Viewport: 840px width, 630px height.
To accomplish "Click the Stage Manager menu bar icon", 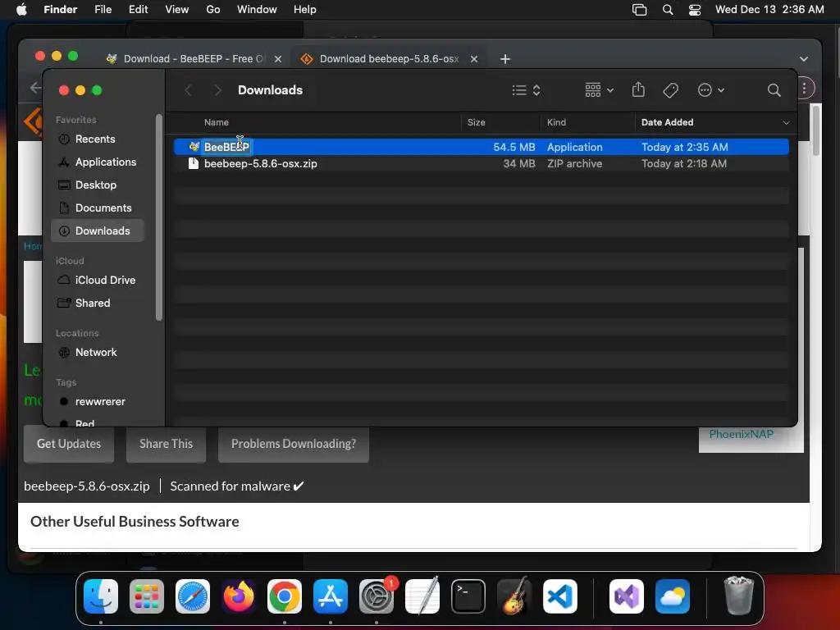I will pyautogui.click(x=639, y=10).
